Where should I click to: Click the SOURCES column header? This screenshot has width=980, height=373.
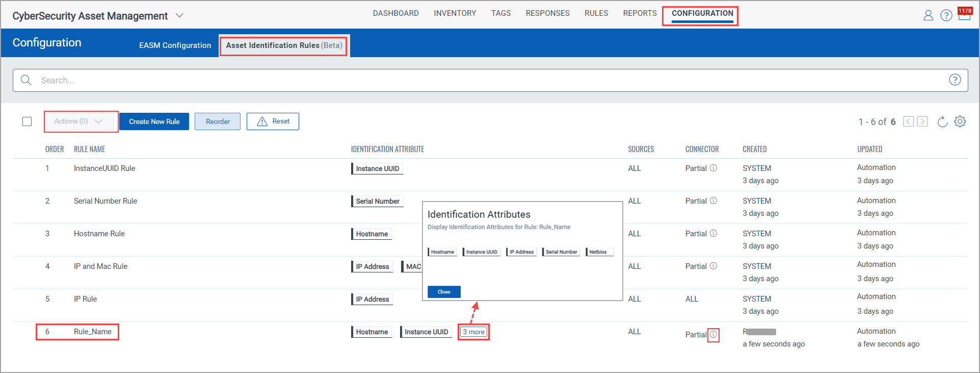tap(641, 150)
